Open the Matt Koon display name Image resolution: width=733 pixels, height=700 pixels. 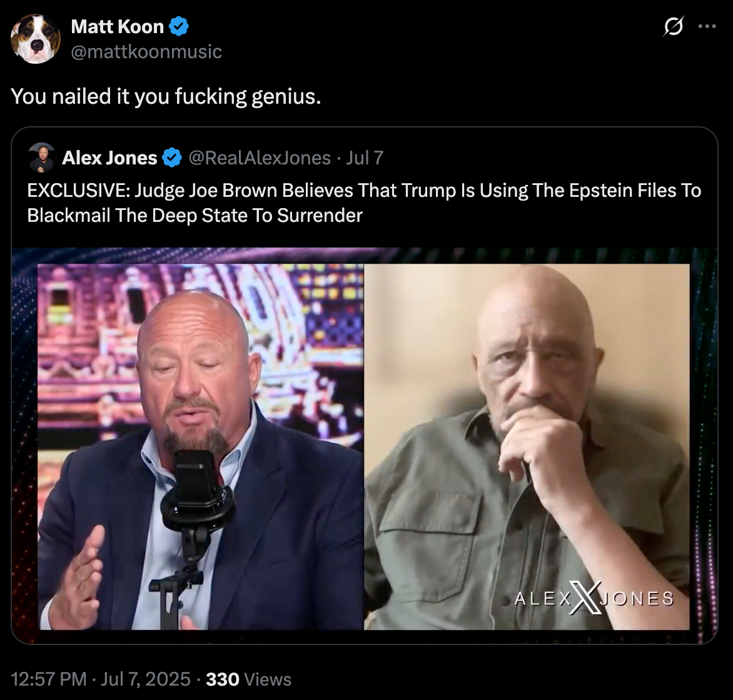[118, 27]
